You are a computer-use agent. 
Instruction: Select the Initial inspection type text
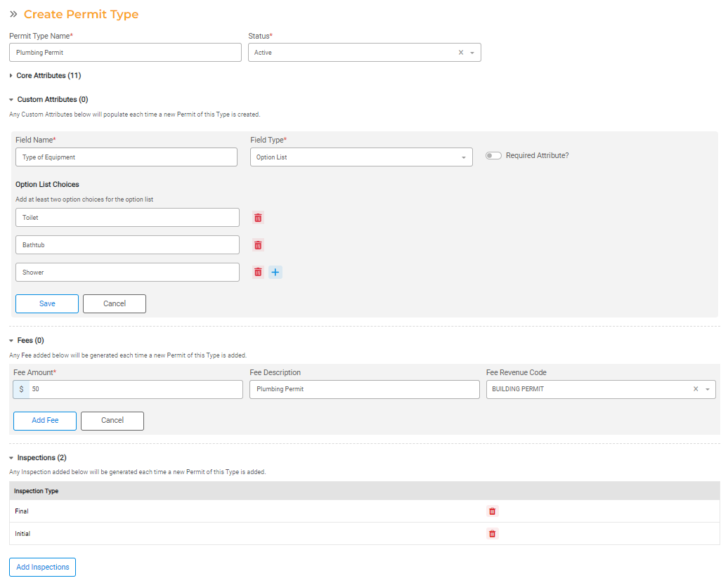(x=22, y=534)
